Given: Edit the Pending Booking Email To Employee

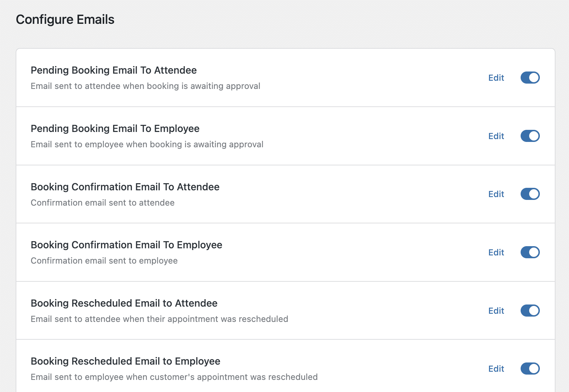Looking at the screenshot, I should tap(496, 136).
